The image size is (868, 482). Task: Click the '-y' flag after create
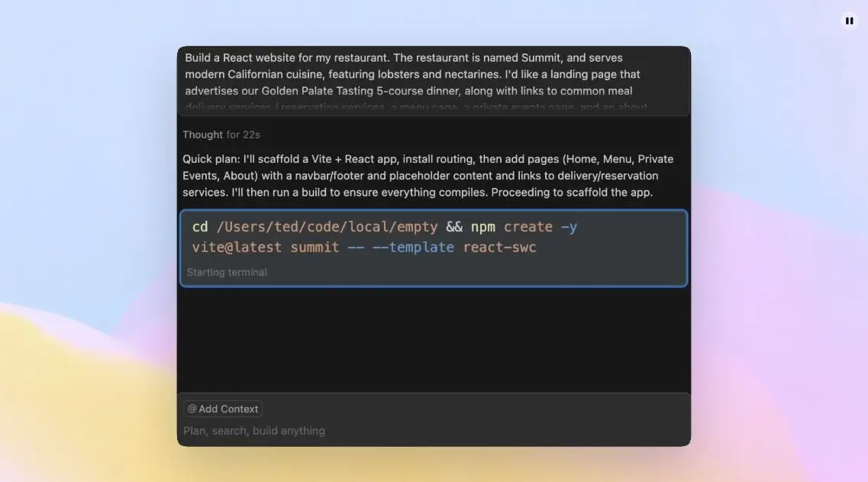pyautogui.click(x=569, y=227)
